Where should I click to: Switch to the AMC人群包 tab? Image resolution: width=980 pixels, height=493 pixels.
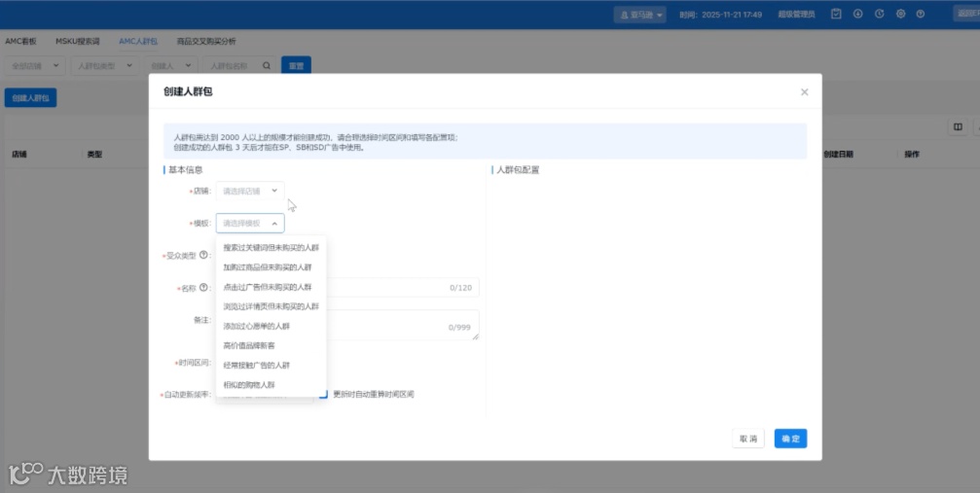point(138,41)
